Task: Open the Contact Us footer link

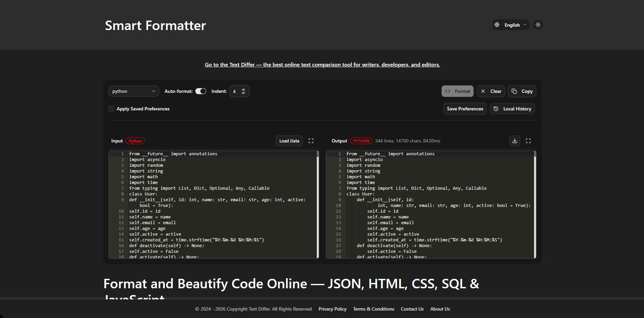Action: coord(412,309)
